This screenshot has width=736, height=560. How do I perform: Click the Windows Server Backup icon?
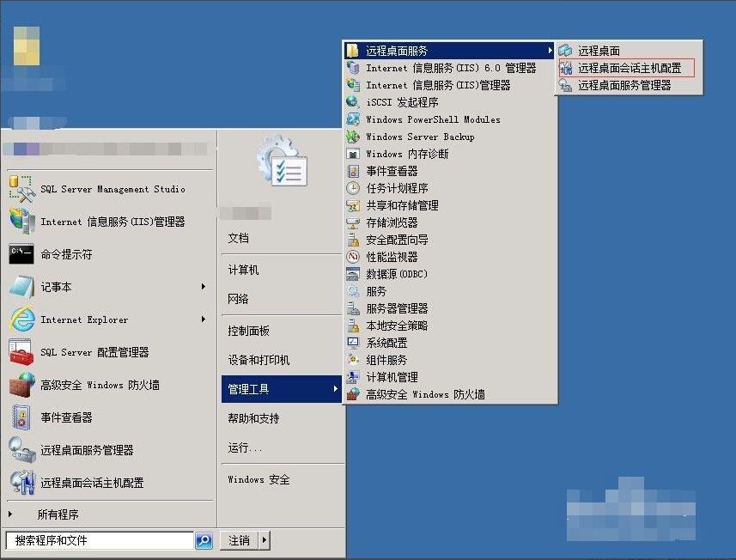click(353, 137)
